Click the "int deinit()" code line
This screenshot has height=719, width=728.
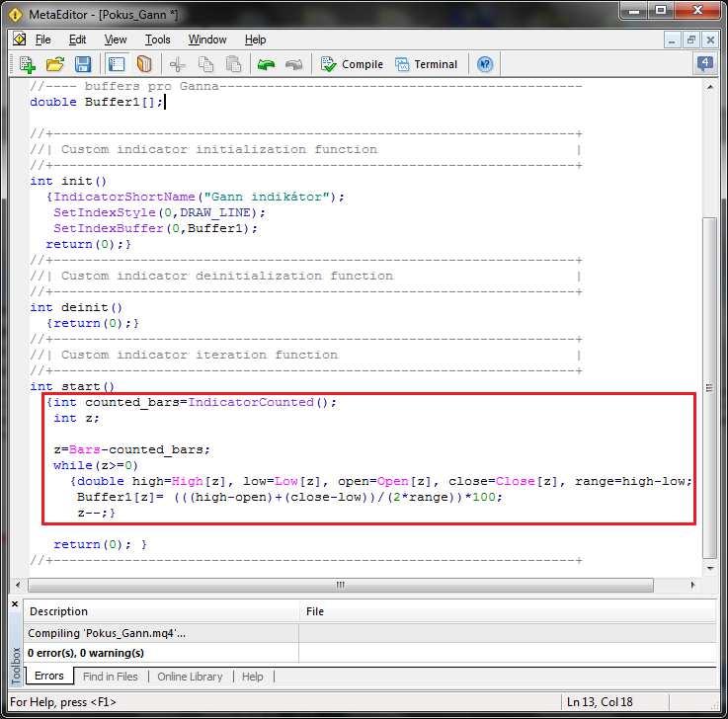76,307
